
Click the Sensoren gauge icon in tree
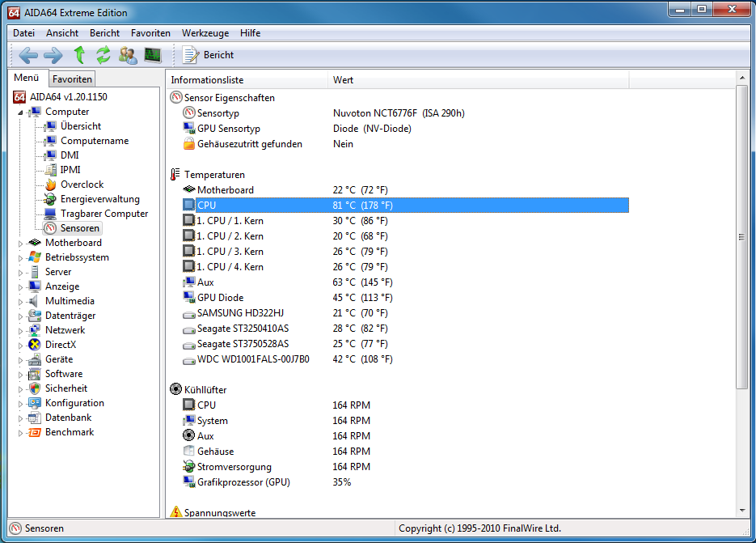point(50,228)
